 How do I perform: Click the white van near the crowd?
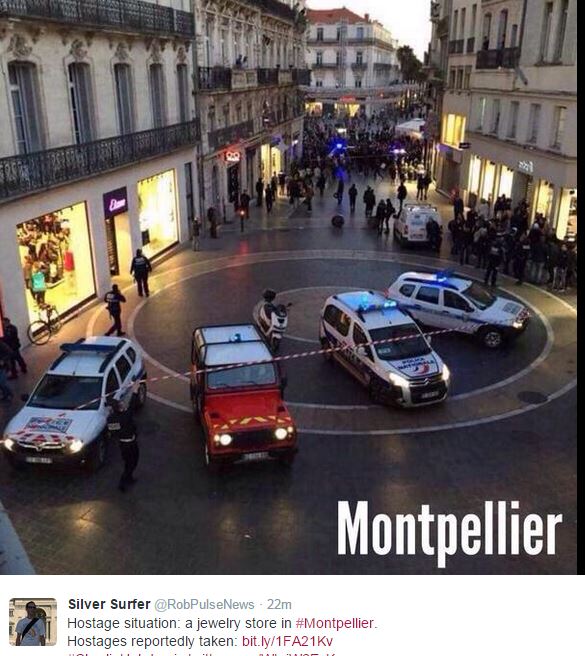[x=416, y=225]
